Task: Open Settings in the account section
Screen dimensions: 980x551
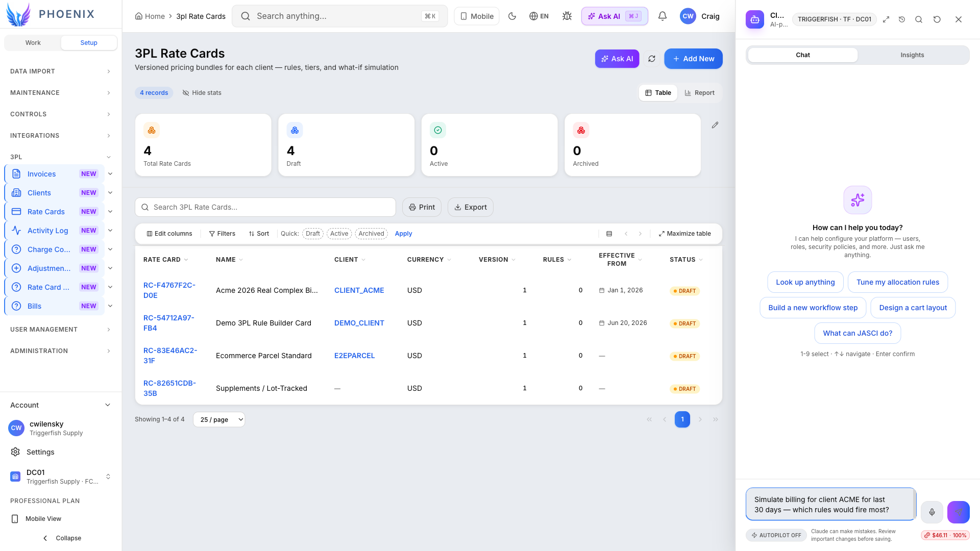Action: tap(40, 452)
